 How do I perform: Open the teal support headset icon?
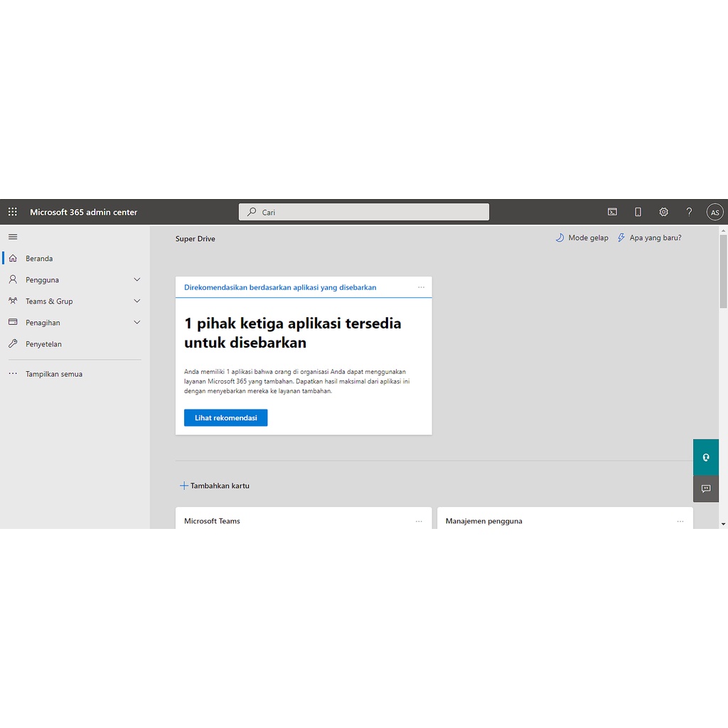pos(705,456)
